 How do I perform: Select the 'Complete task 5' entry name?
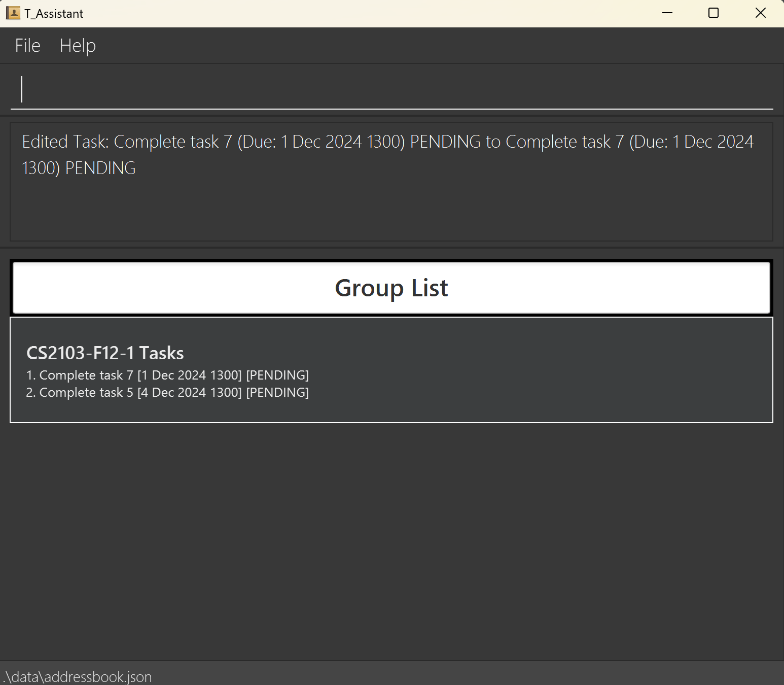(86, 393)
